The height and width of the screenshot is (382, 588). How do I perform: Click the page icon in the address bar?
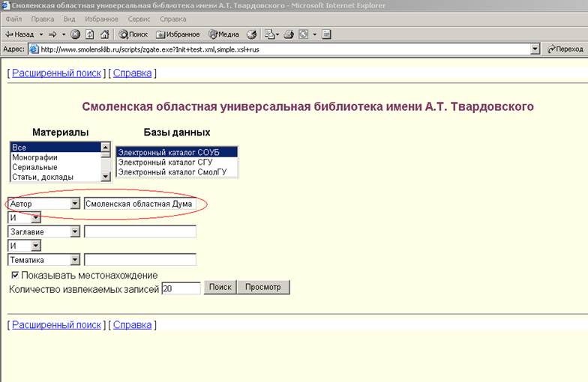pos(34,49)
